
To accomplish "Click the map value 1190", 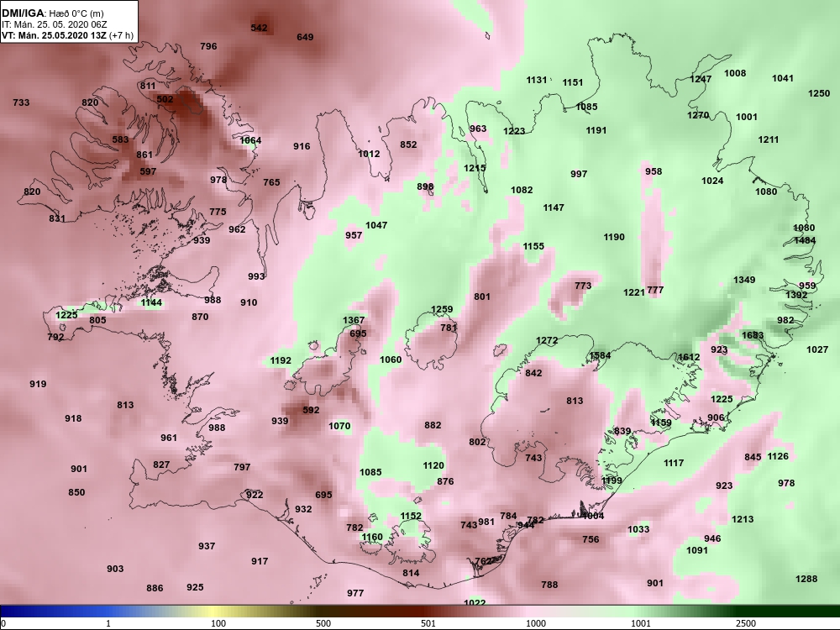I will (x=614, y=237).
